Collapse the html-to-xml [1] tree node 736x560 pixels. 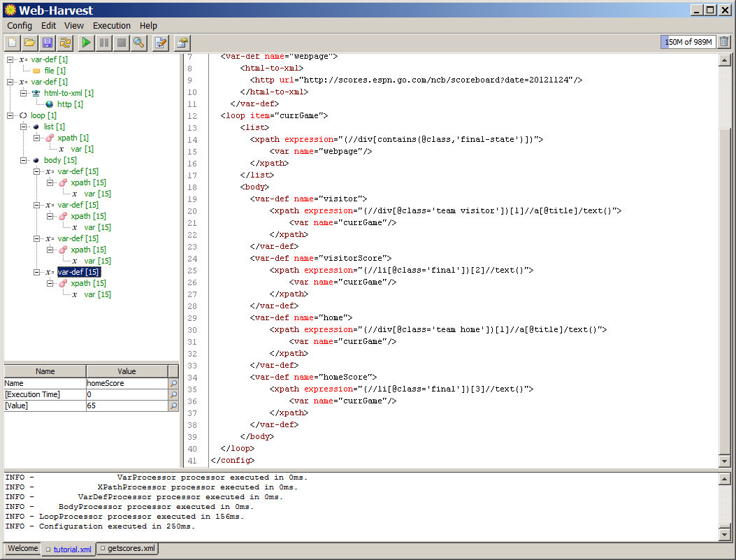click(x=24, y=93)
